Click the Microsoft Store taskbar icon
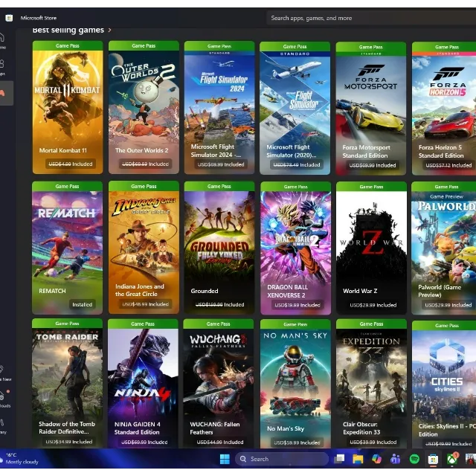 point(433,459)
